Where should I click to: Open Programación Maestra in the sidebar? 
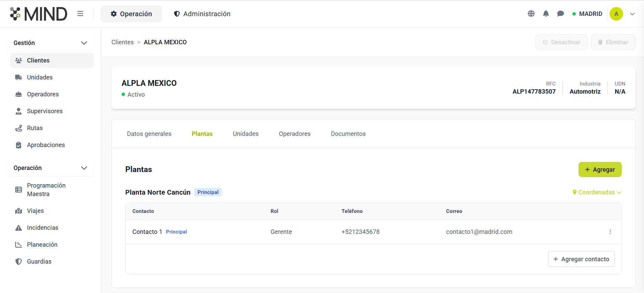[x=52, y=190]
